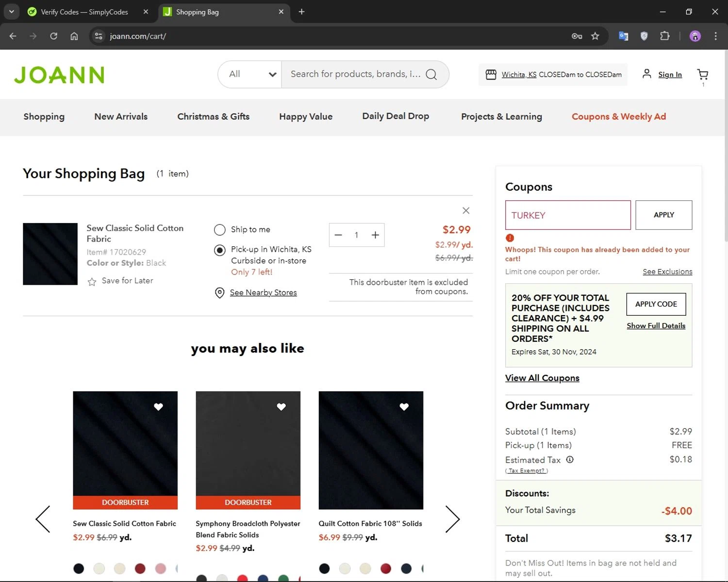Remove item with the X icon

point(466,210)
